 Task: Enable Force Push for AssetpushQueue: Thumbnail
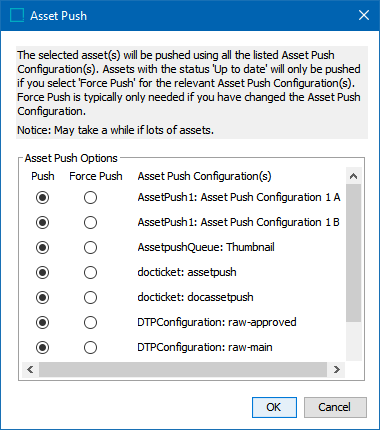(x=90, y=248)
